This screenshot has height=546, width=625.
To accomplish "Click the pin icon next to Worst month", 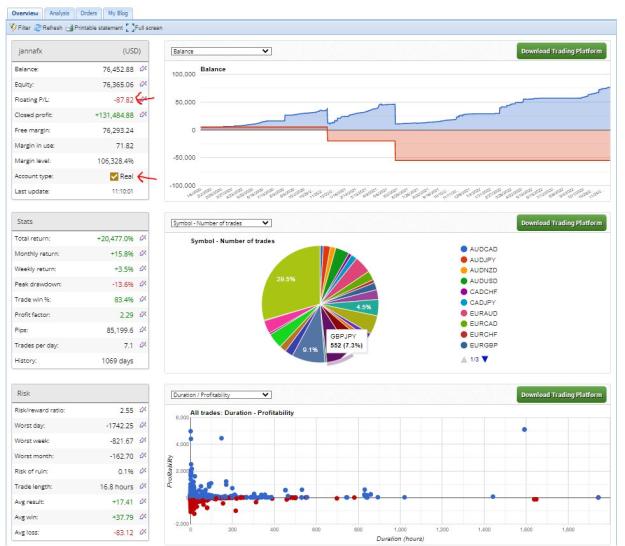I will tap(143, 456).
